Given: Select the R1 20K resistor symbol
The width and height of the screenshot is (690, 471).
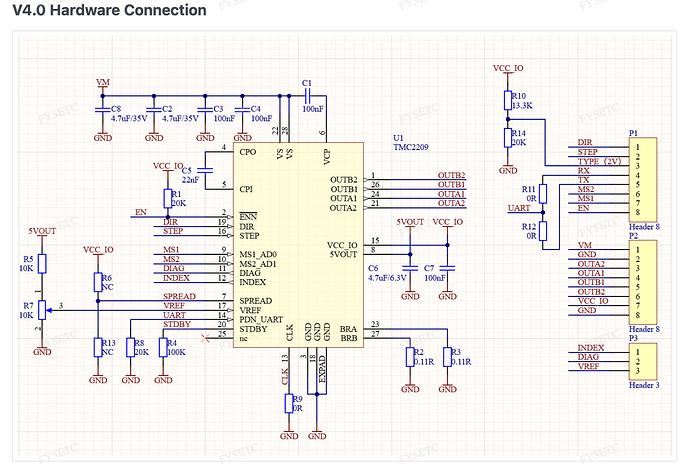Looking at the screenshot, I should pyautogui.click(x=168, y=199).
